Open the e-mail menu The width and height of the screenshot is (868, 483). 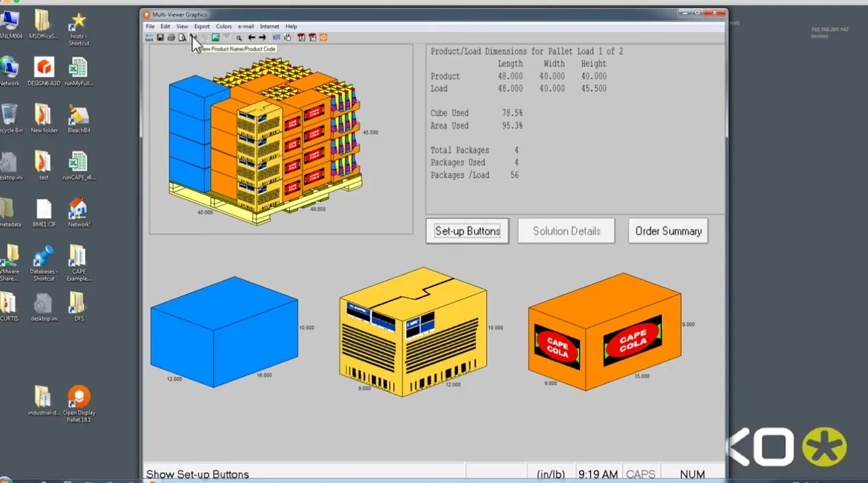tap(246, 27)
